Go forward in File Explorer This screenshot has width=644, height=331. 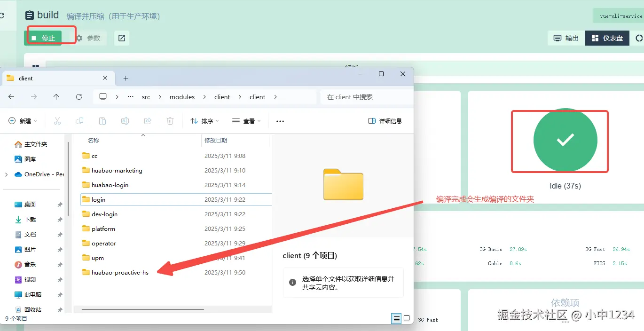pos(34,97)
